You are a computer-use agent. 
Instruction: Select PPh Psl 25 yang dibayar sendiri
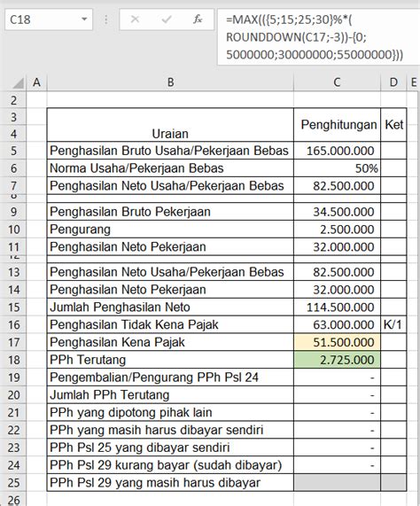(170, 448)
